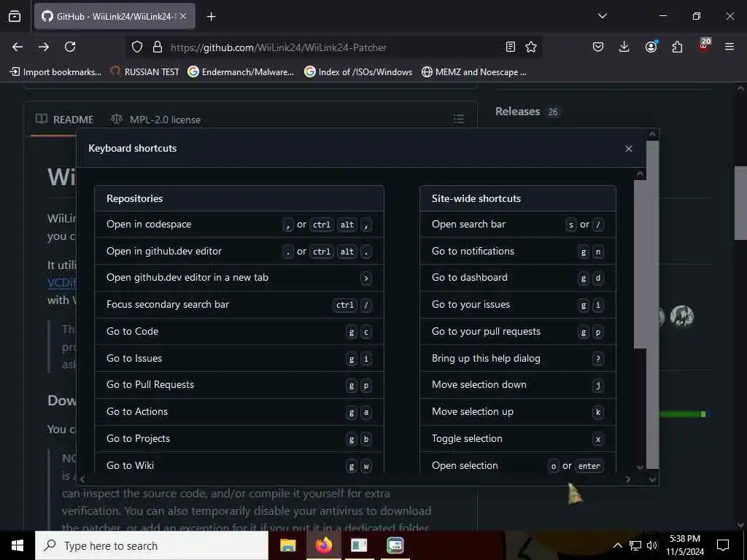This screenshot has width=747, height=560.
Task: Open the Windows Start menu
Action: [18, 545]
